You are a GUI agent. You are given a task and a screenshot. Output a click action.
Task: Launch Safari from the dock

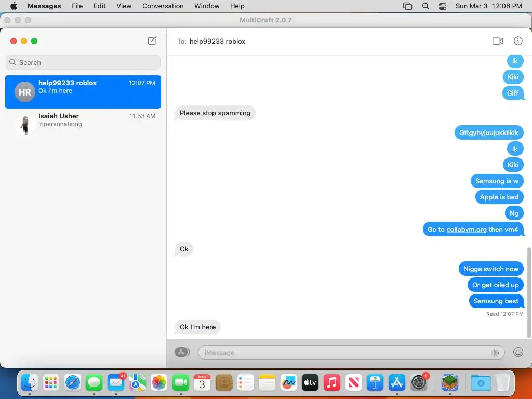click(73, 383)
